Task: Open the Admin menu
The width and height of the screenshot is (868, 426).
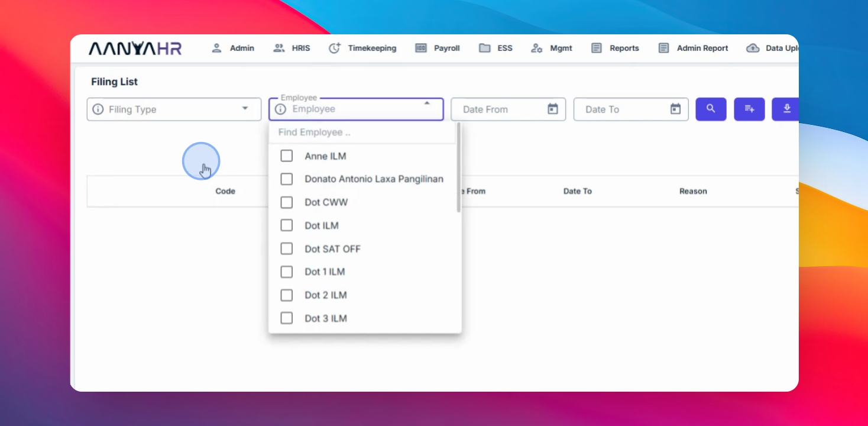Action: (233, 48)
